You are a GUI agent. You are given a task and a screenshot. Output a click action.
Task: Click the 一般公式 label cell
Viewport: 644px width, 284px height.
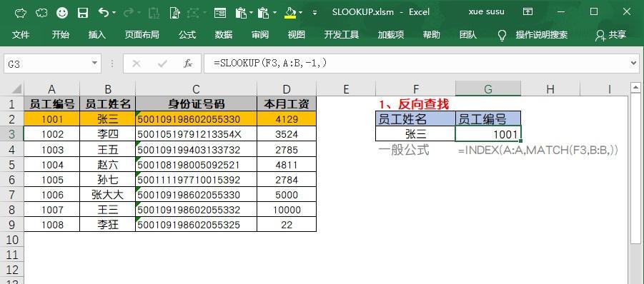click(404, 150)
